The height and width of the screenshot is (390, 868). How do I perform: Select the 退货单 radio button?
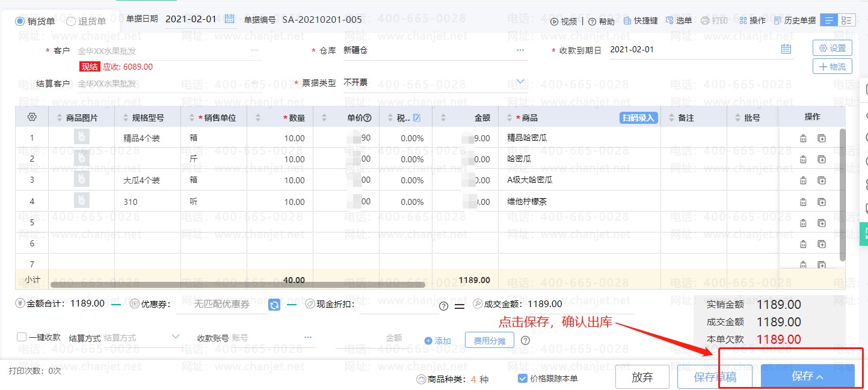[x=71, y=21]
